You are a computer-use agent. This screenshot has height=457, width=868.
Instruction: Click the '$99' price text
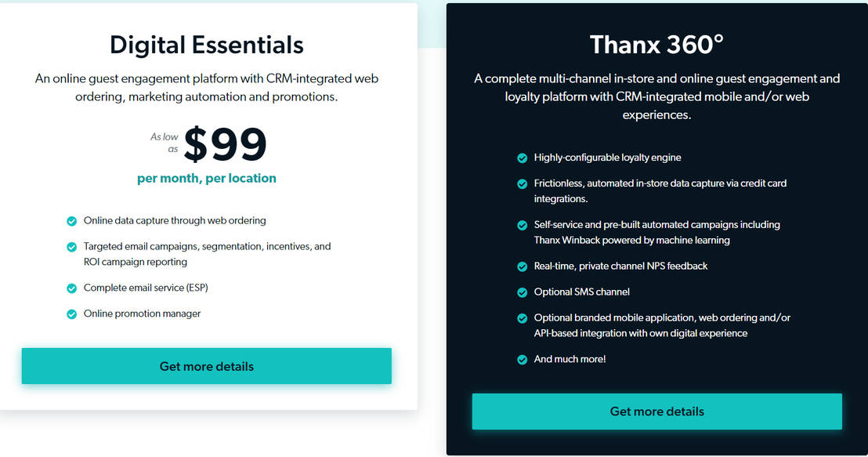pyautogui.click(x=226, y=145)
